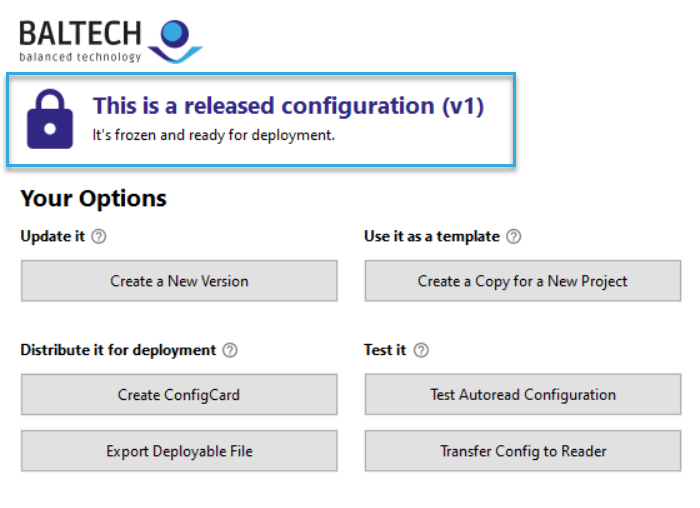
Task: Click the Distribute it for deployment label
Action: pyautogui.click(x=118, y=350)
